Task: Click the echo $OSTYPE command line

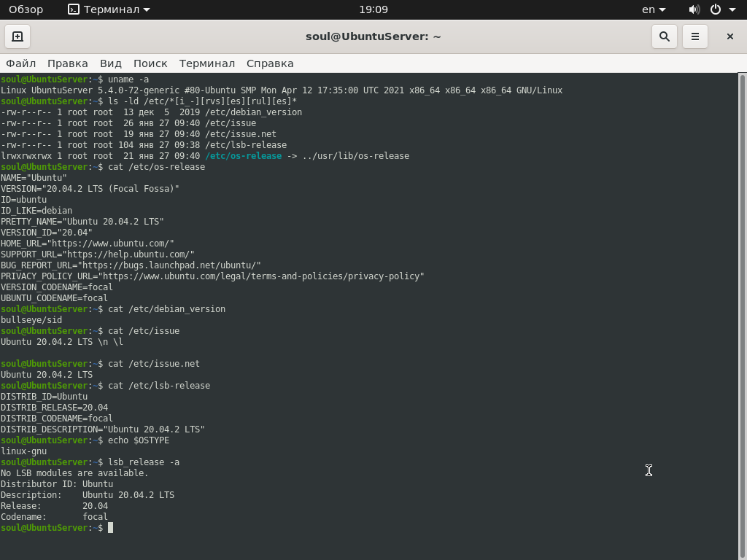Action: tap(85, 441)
